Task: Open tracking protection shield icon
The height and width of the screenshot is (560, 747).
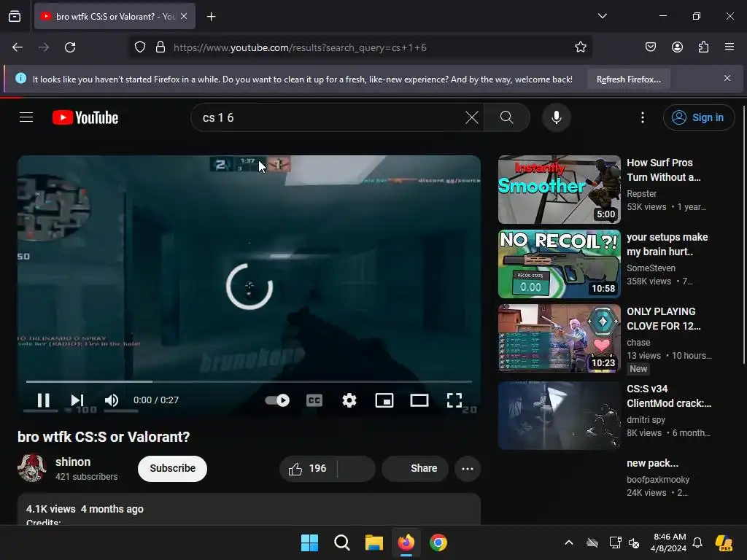Action: coord(139,47)
